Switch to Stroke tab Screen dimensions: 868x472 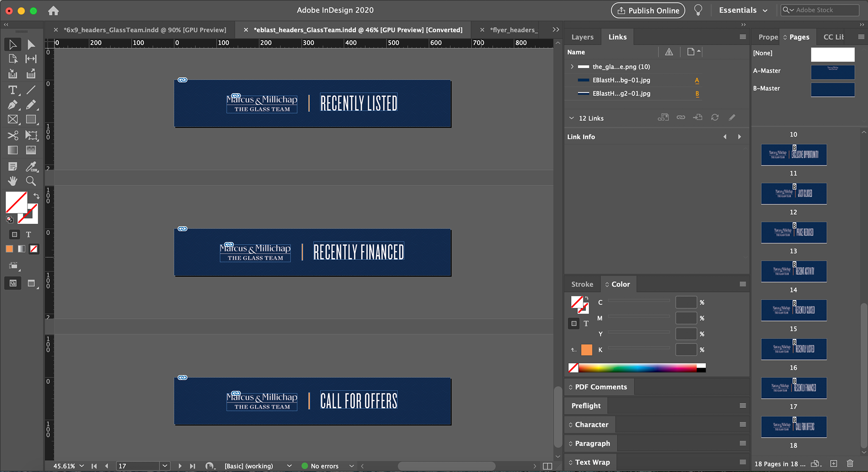(582, 284)
